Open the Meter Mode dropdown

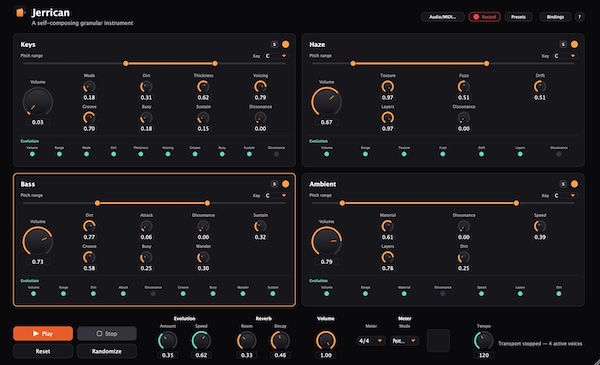404,341
